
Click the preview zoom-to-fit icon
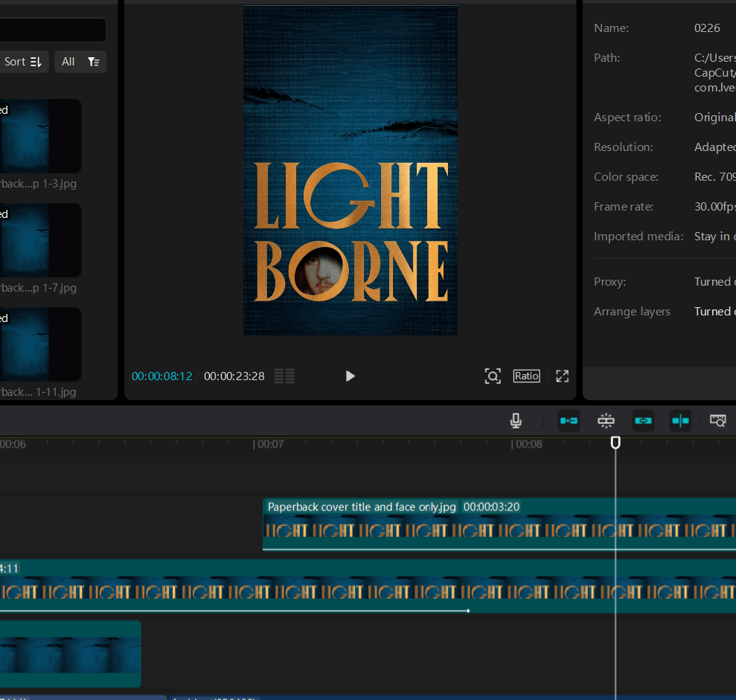[493, 376]
